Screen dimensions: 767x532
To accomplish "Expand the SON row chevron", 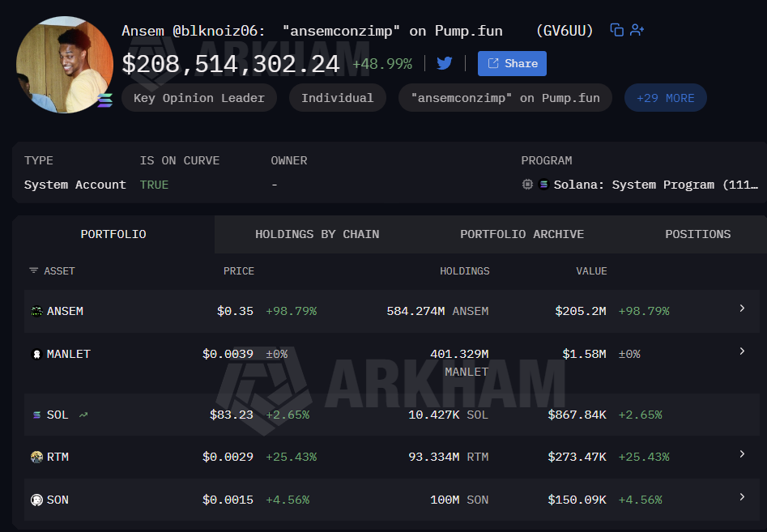I will pyautogui.click(x=742, y=497).
